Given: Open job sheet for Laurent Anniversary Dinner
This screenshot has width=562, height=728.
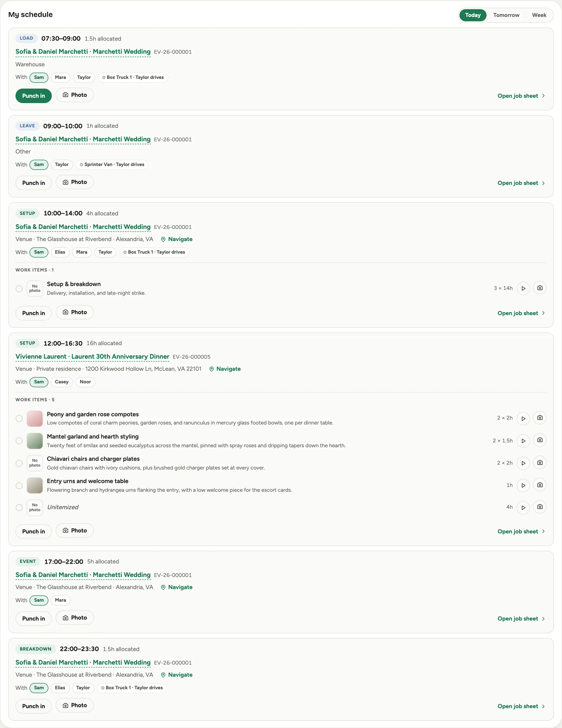Looking at the screenshot, I should tap(521, 531).
